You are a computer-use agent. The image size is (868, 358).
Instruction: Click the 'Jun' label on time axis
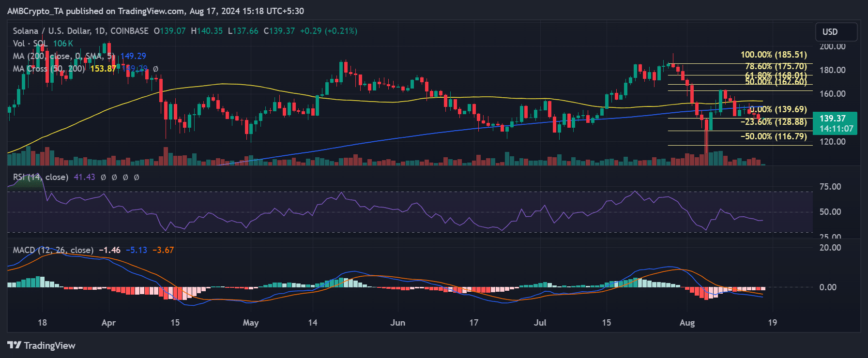(x=398, y=323)
